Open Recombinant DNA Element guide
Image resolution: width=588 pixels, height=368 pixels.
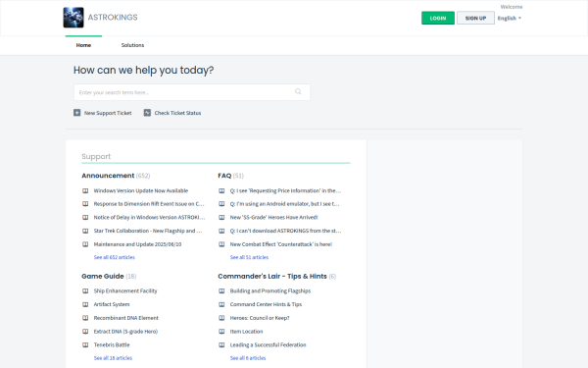tap(126, 318)
